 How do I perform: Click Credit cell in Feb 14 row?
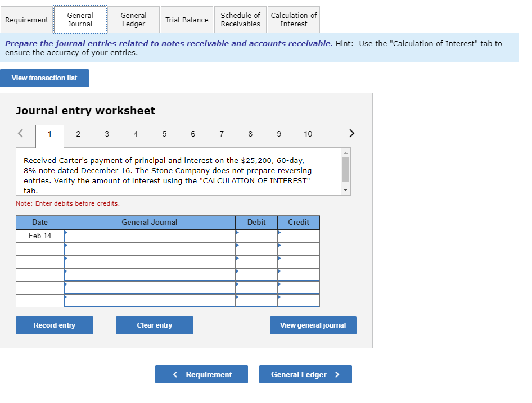click(299, 236)
